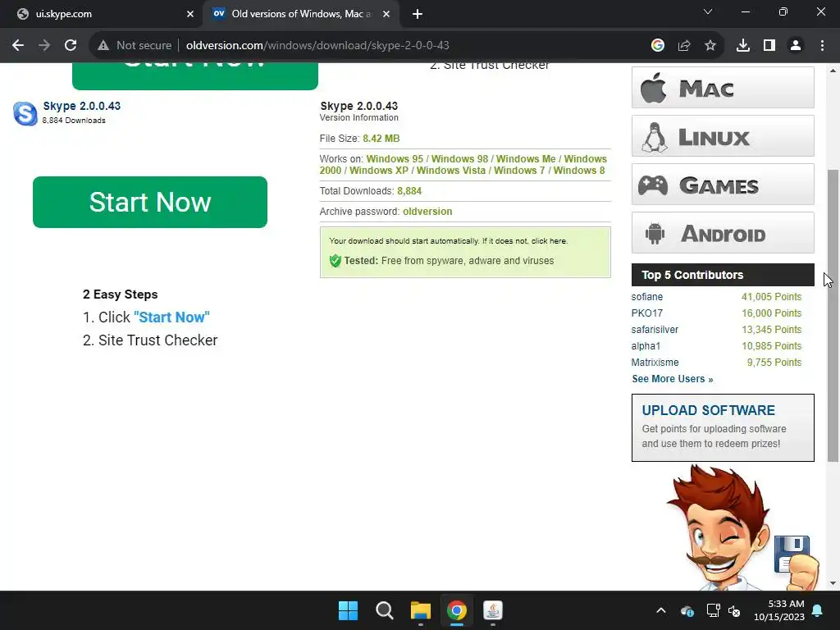The height and width of the screenshot is (630, 840).
Task: Click the forward navigation arrow
Action: [44, 46]
